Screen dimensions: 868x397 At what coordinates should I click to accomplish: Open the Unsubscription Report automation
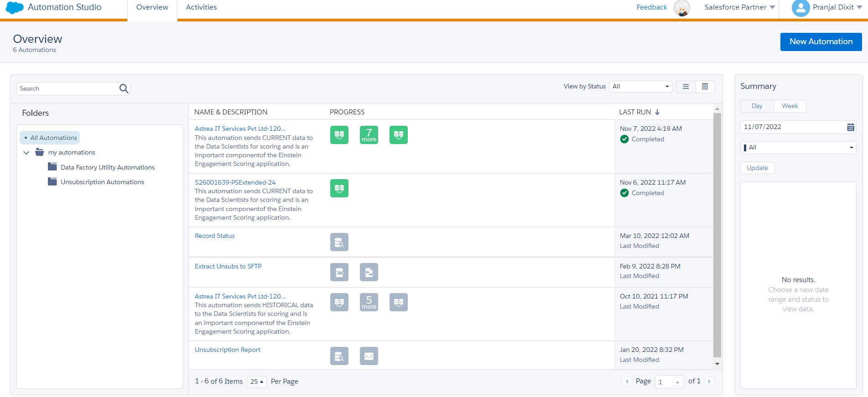coord(227,350)
